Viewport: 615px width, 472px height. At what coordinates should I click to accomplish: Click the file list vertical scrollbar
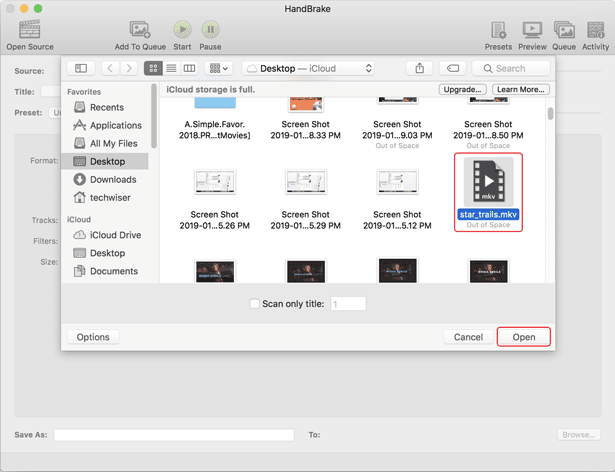point(550,114)
